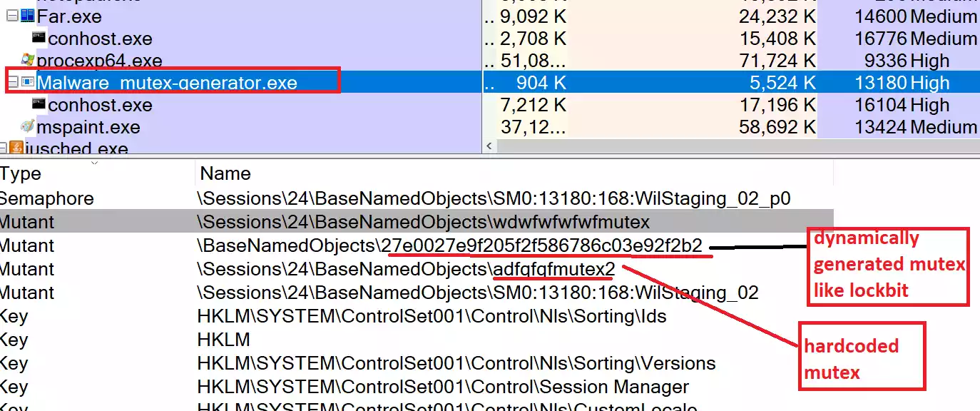Image resolution: width=980 pixels, height=411 pixels.
Task: Select the adfqfqfmutex2 mutant name
Action: (x=553, y=269)
